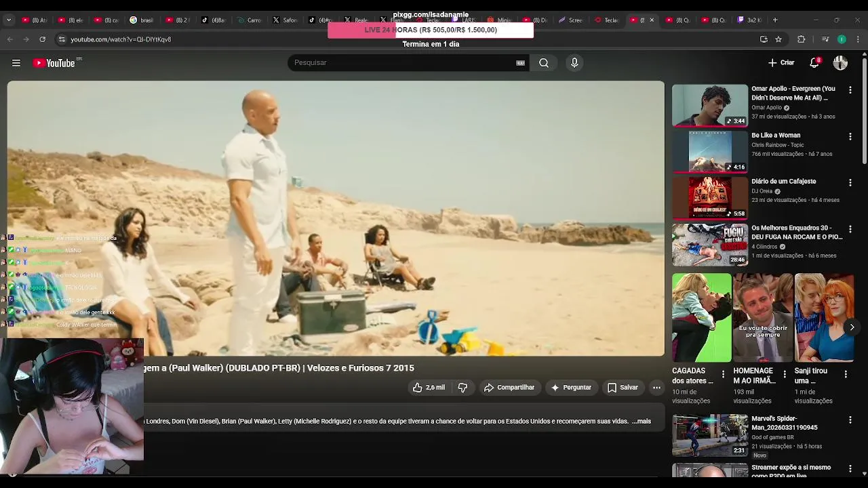Viewport: 868px width, 488px height.
Task: Close the active YouTube tab
Action: 652,20
